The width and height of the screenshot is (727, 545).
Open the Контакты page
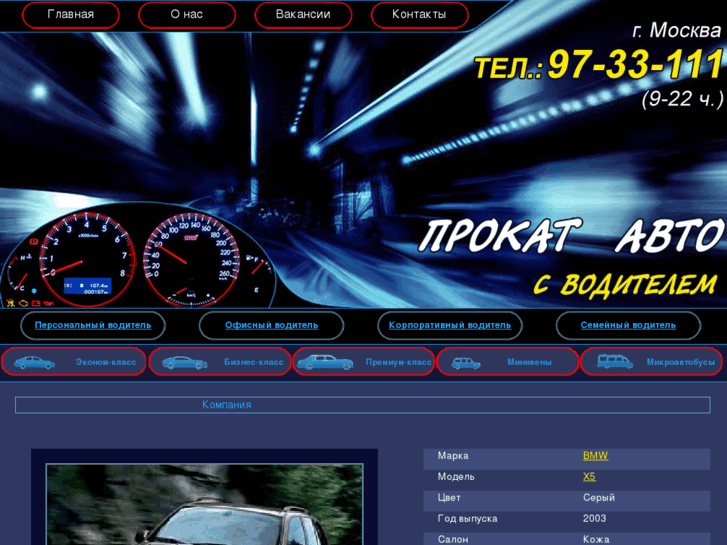420,14
